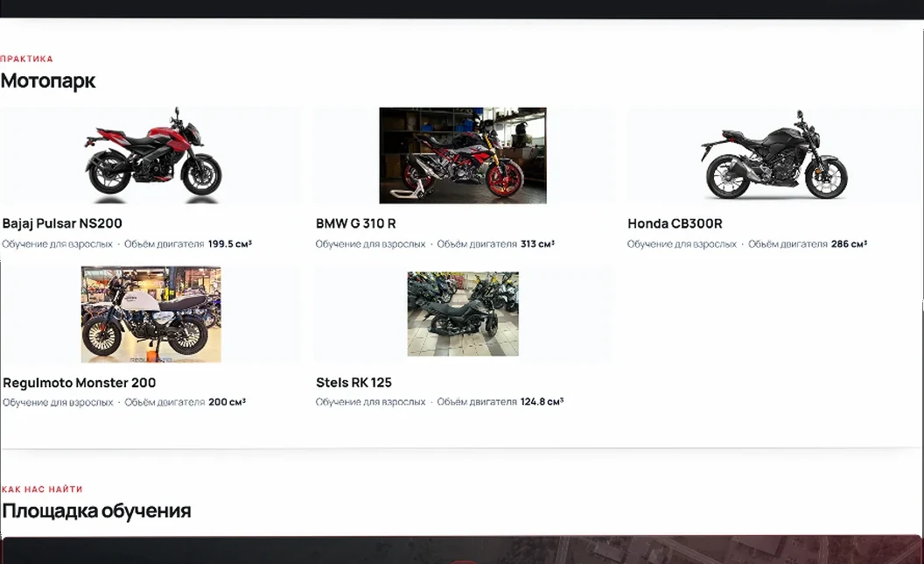The image size is (924, 564).
Task: Click the '124.8 см³' engine volume value
Action: [542, 402]
